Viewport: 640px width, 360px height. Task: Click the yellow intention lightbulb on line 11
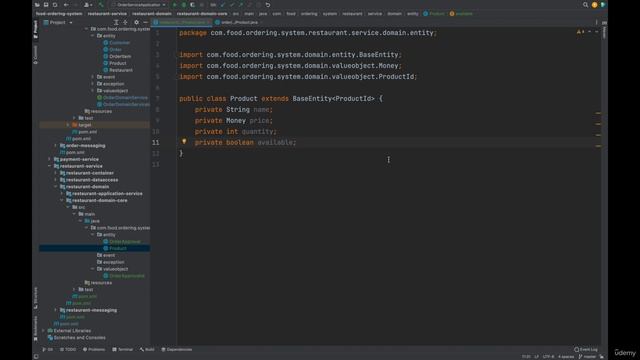[x=184, y=141]
